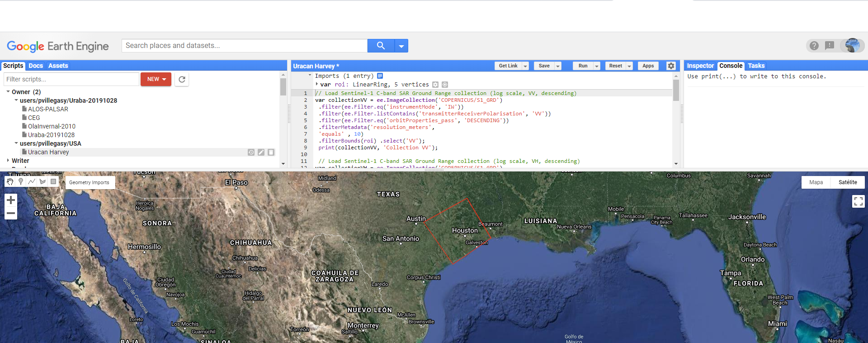Collapse the Owner (2) tree section
This screenshot has width=868, height=343.
click(8, 92)
